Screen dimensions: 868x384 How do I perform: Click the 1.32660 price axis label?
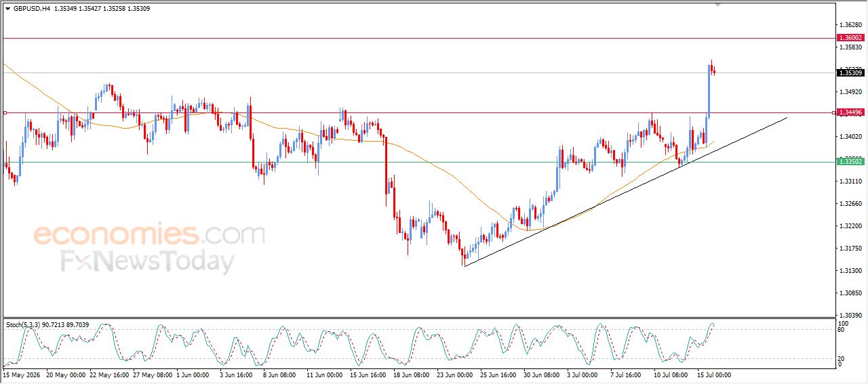(x=850, y=204)
